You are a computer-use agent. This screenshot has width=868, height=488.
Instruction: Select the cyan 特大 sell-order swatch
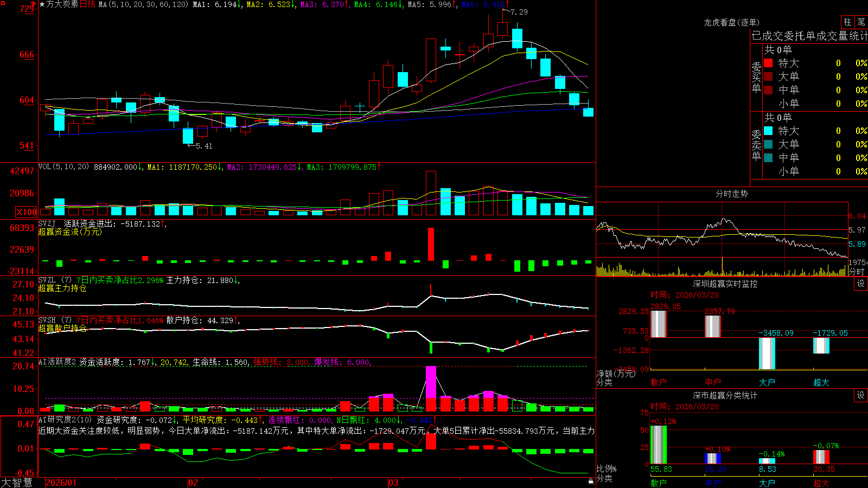(768, 131)
